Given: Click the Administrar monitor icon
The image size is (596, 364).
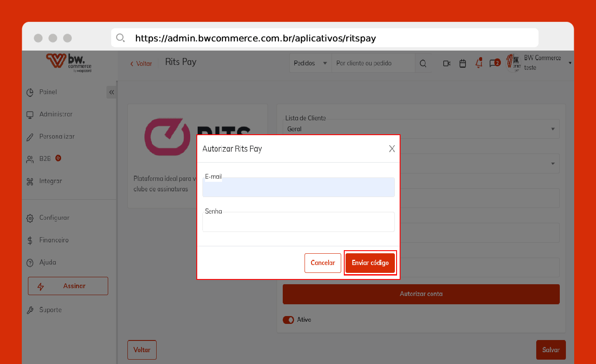Looking at the screenshot, I should [30, 115].
